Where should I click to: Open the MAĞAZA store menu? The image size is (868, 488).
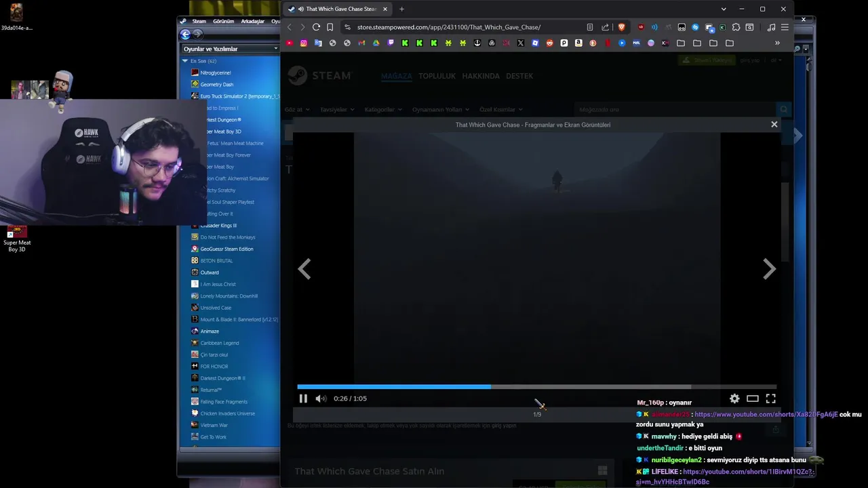click(x=396, y=76)
